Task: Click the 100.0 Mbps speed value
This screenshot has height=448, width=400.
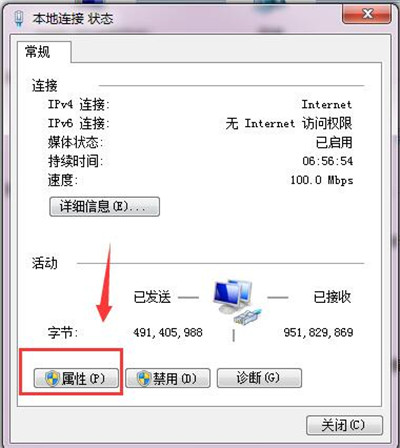Action: [321, 180]
